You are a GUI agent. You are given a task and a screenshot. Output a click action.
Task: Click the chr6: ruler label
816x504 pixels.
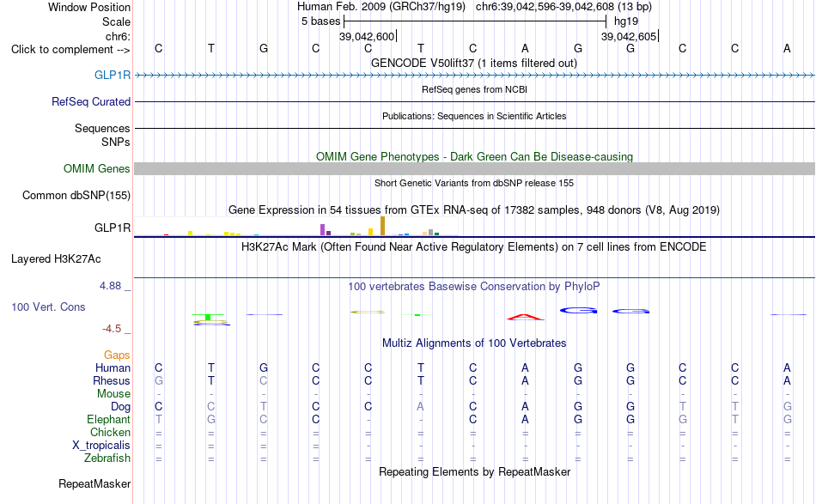(x=118, y=36)
